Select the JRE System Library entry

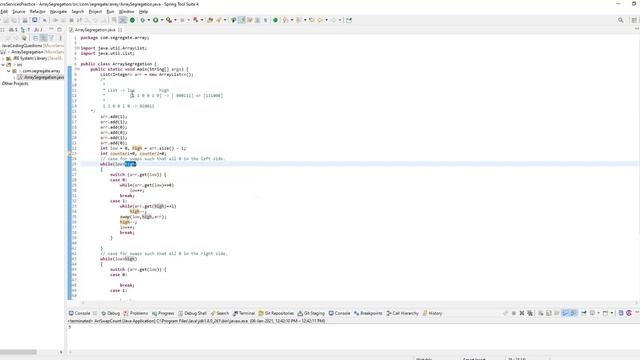[x=37, y=58]
